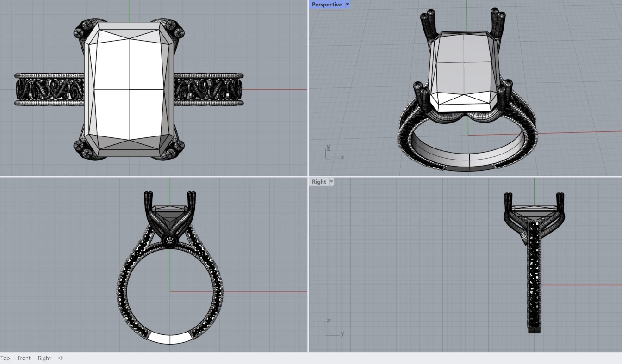The image size is (622, 364).
Task: Open the Perspective viewport dropdown arrow
Action: tap(348, 5)
